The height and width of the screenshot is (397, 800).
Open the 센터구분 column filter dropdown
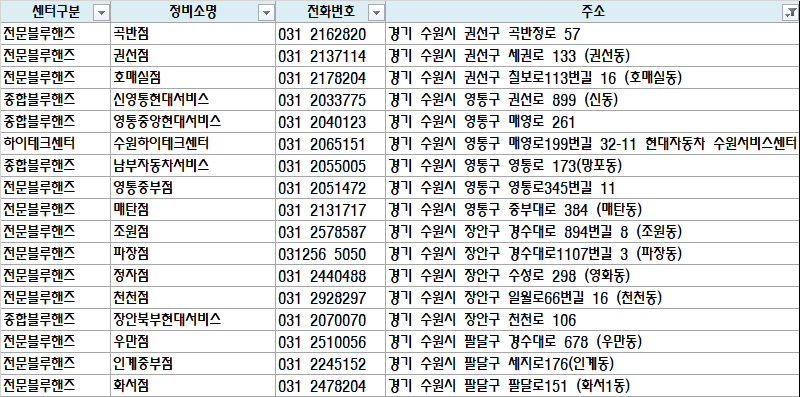coord(102,13)
